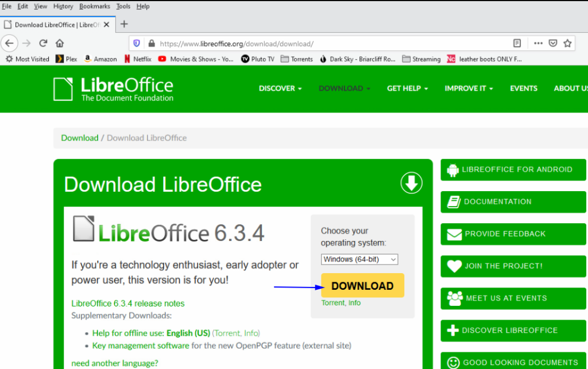
Task: Open the Netflix bookmark
Action: (x=138, y=59)
